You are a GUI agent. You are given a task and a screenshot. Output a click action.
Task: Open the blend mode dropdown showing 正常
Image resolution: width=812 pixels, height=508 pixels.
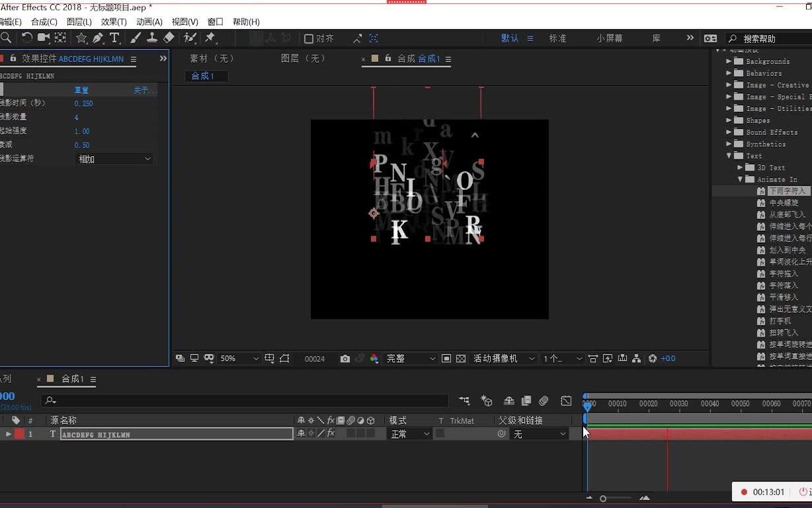(x=409, y=433)
